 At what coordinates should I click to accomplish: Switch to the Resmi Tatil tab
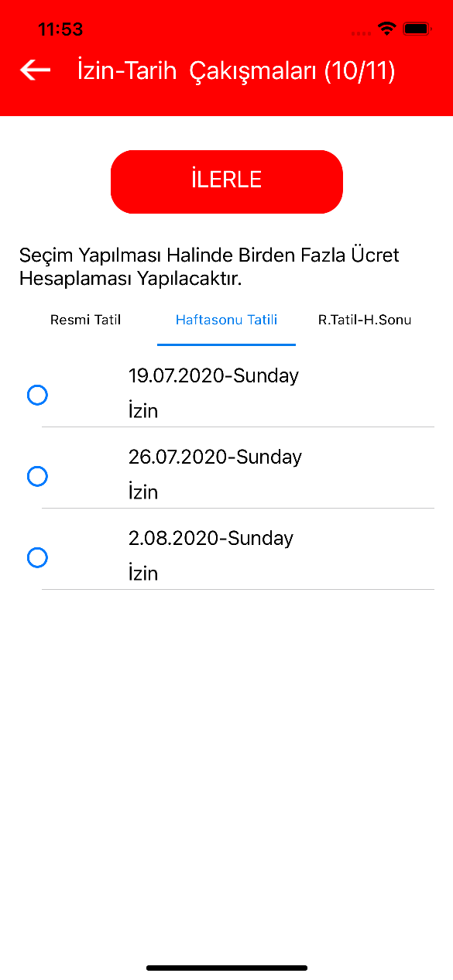pyautogui.click(x=86, y=320)
